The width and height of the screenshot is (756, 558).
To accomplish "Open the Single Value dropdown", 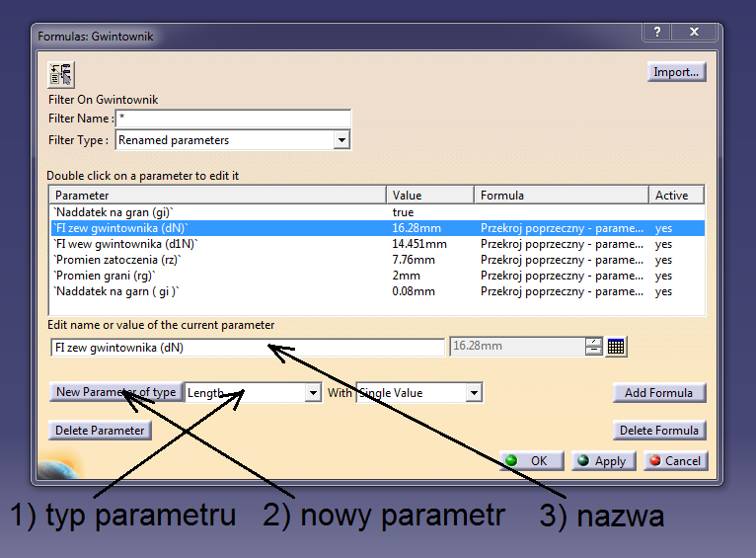I will coord(474,393).
